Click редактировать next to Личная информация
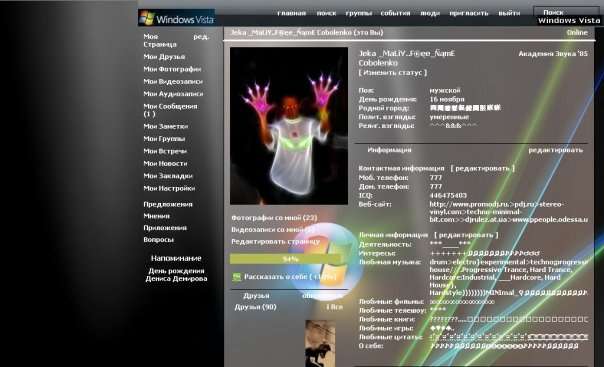The image size is (604, 367). (x=466, y=235)
